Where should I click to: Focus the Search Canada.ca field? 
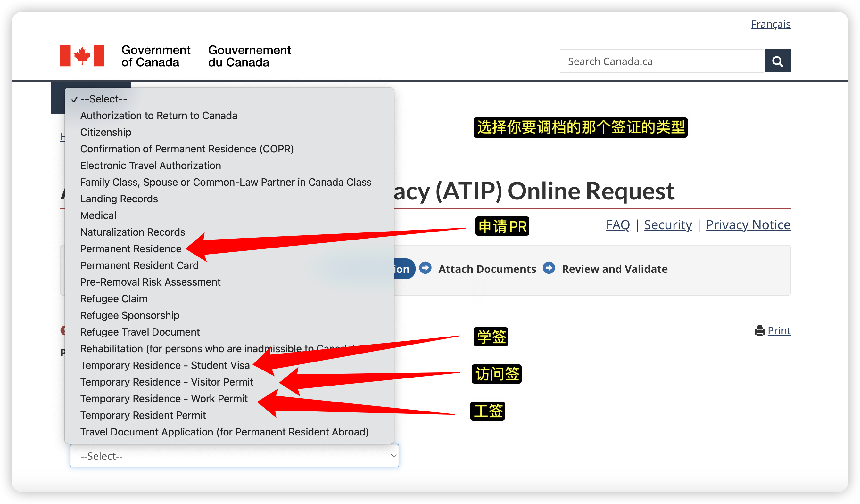[x=662, y=61]
